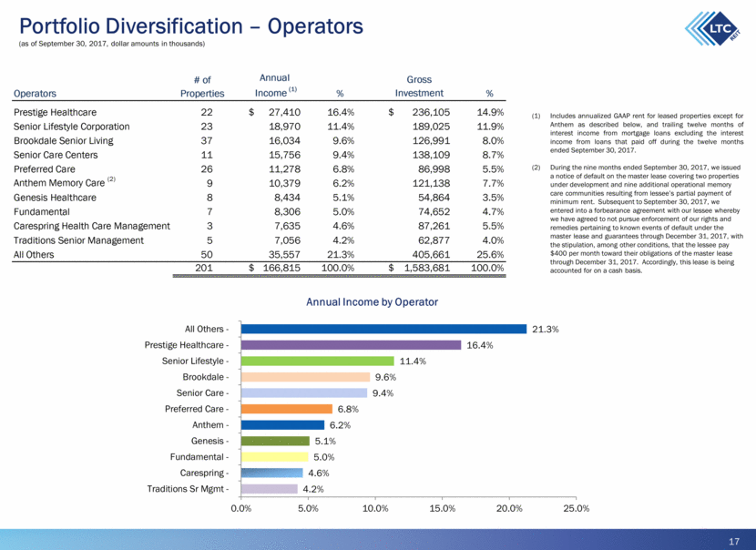
Task: Select the "0.0%" x-axis tick label
Action: [x=241, y=508]
